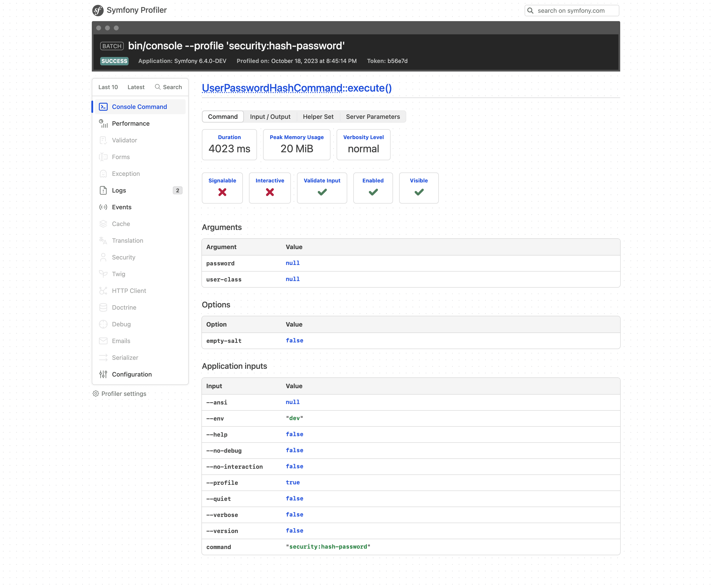Select the Latest profiles filter
The height and width of the screenshot is (588, 712).
click(136, 87)
